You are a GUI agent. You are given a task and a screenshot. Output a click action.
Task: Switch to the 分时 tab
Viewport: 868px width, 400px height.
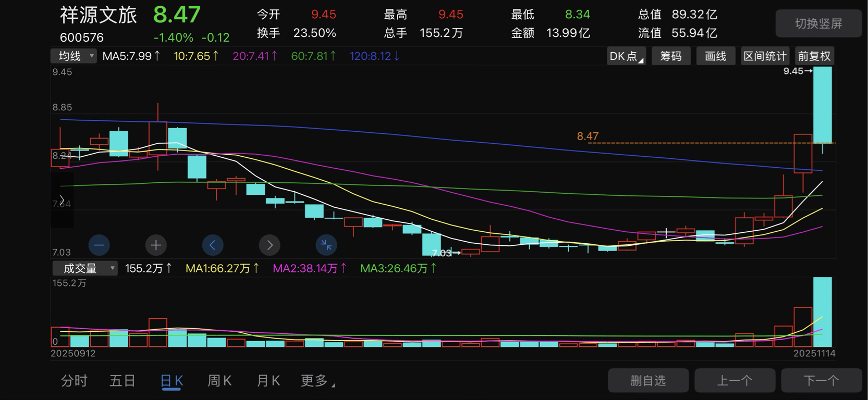74,381
